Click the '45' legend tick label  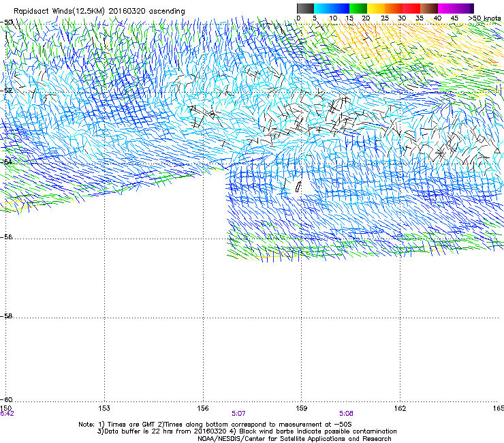pos(454,18)
